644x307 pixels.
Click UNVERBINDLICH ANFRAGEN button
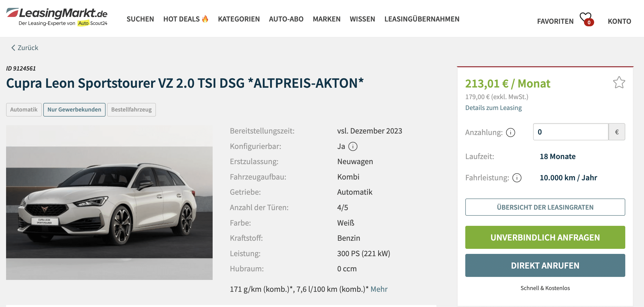[x=545, y=237]
